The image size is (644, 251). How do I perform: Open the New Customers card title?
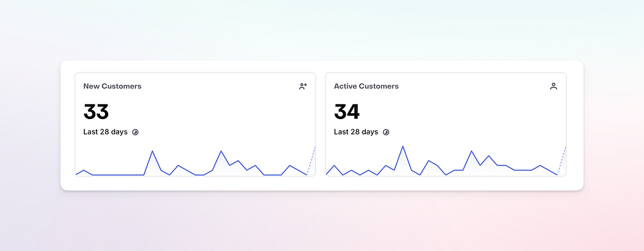pos(112,86)
